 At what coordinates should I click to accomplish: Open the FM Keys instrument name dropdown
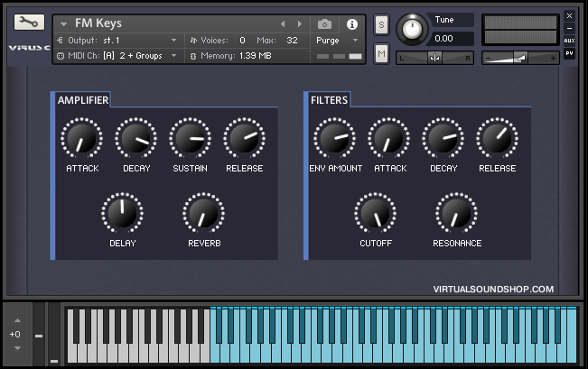(x=63, y=23)
